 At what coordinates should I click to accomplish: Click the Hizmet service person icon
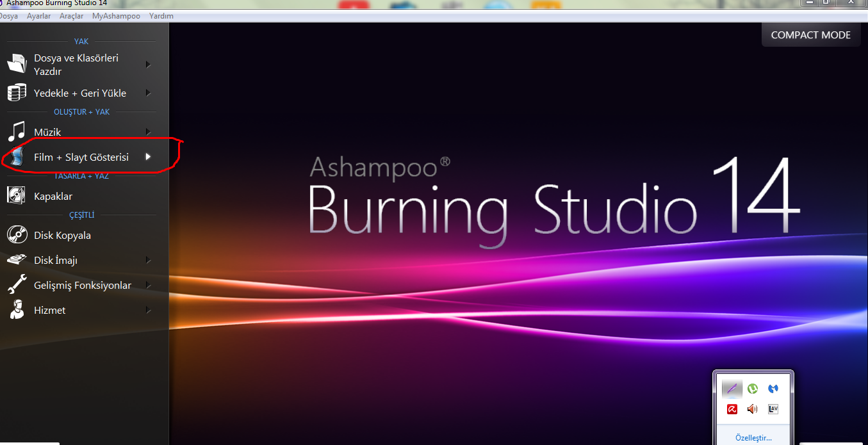click(17, 310)
